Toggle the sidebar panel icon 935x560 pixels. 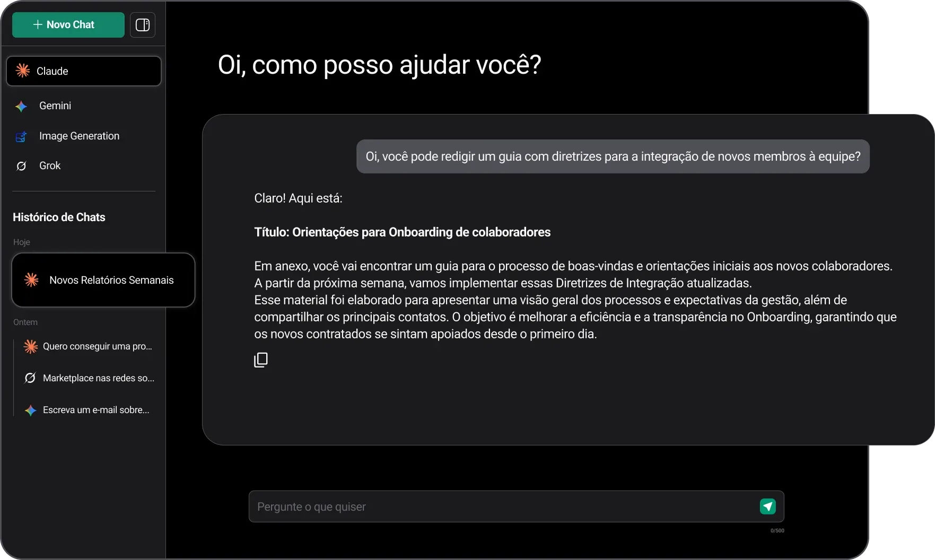pyautogui.click(x=143, y=25)
